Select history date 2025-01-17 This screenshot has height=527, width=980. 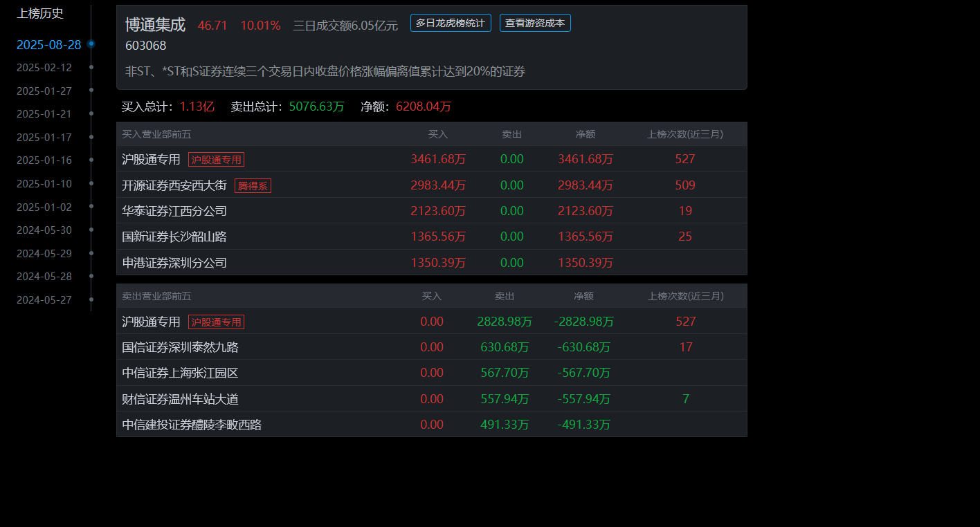tap(44, 138)
